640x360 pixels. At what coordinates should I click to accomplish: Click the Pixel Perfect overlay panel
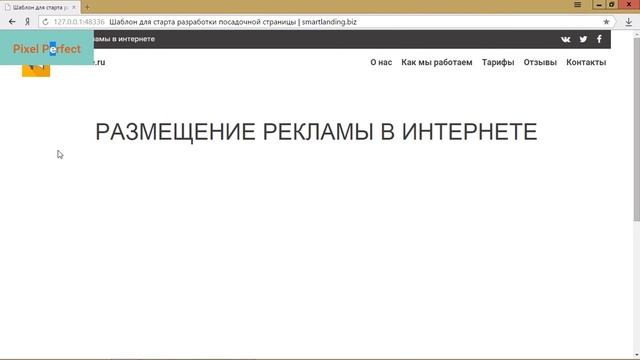[47, 48]
